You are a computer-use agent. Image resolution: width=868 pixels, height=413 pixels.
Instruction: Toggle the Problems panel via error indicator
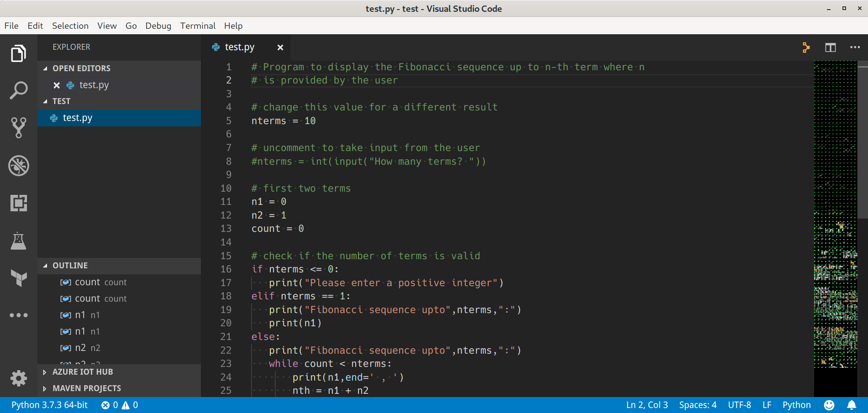(120, 404)
